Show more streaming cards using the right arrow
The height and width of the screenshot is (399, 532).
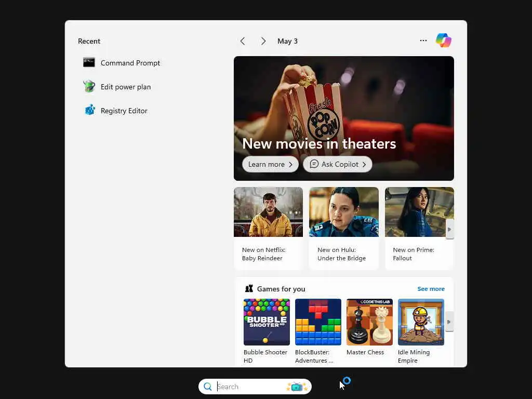(449, 229)
